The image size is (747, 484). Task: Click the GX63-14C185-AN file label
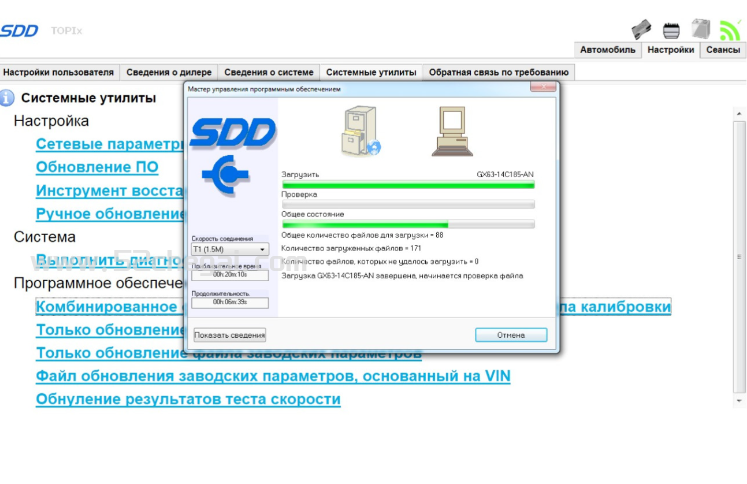(505, 174)
